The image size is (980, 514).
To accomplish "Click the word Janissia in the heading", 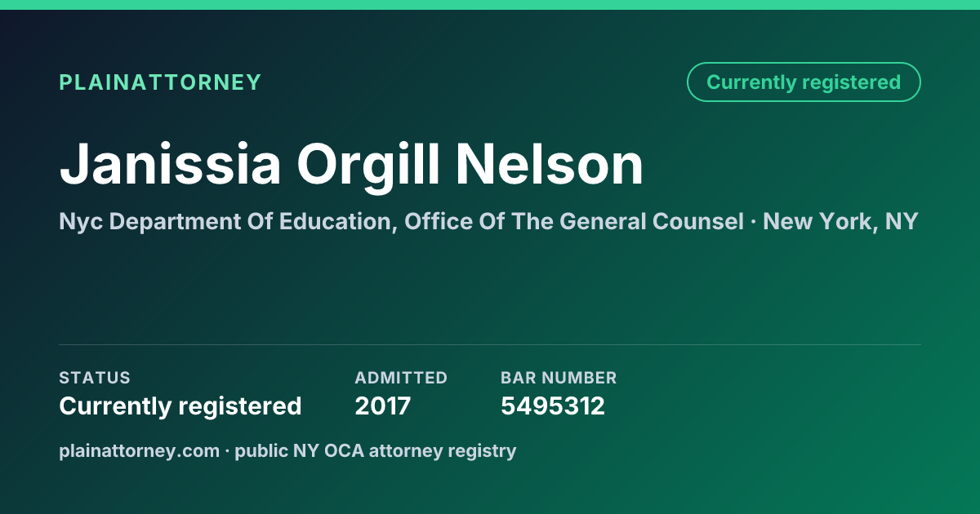I will point(170,164).
